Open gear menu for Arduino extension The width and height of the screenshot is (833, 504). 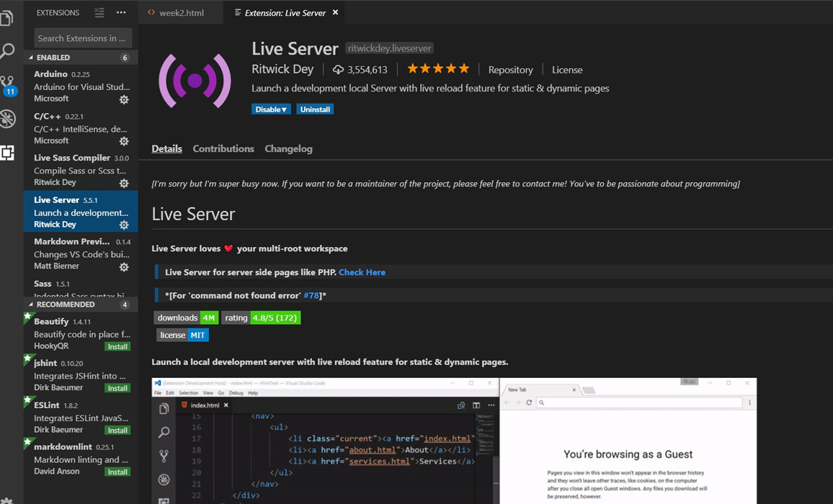click(x=124, y=99)
